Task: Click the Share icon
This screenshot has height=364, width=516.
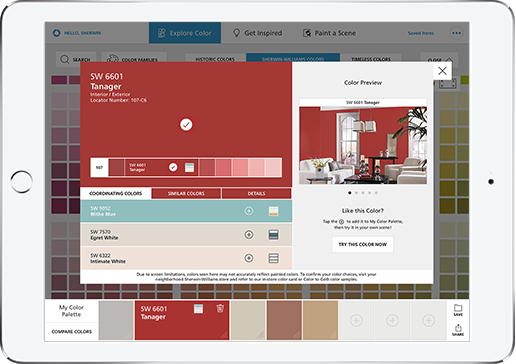Action: (458, 330)
